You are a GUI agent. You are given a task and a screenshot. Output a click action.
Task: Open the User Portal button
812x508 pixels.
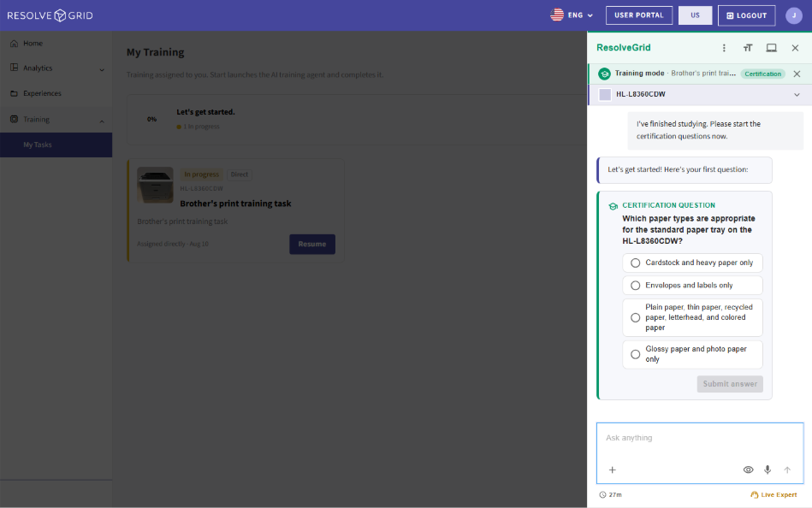(639, 15)
